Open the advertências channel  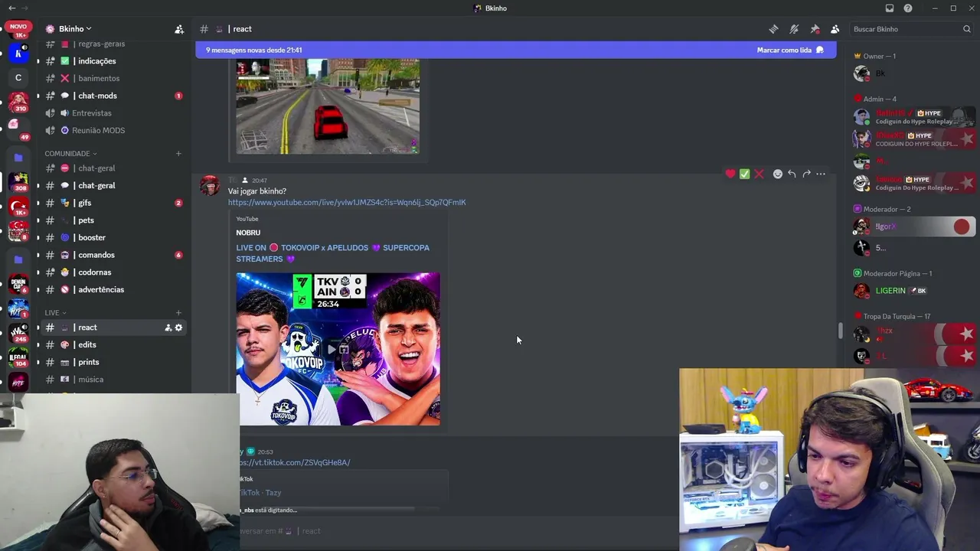click(113, 289)
